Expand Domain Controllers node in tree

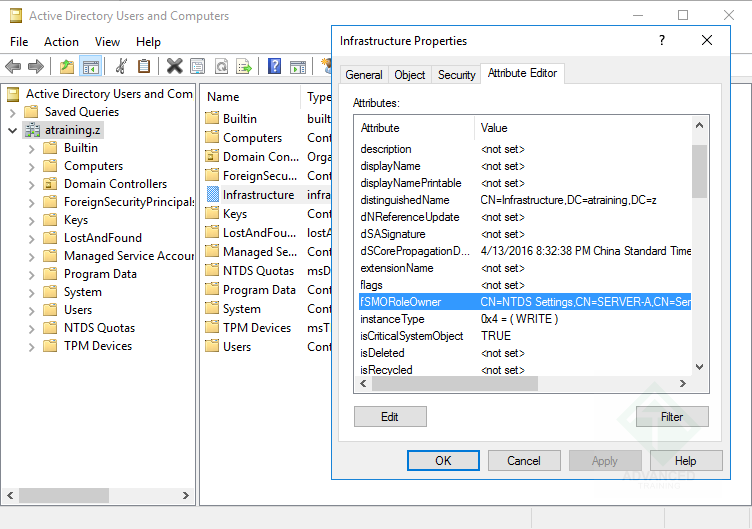(x=32, y=185)
